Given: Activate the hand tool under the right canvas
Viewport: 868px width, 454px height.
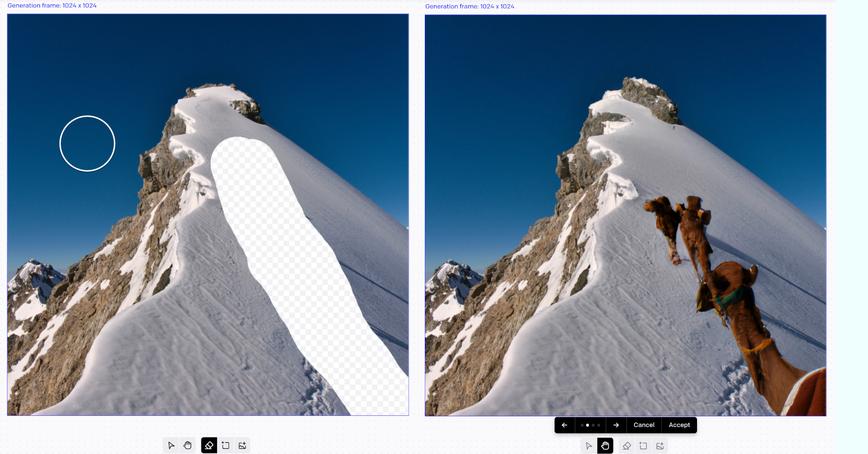Looking at the screenshot, I should pyautogui.click(x=605, y=445).
